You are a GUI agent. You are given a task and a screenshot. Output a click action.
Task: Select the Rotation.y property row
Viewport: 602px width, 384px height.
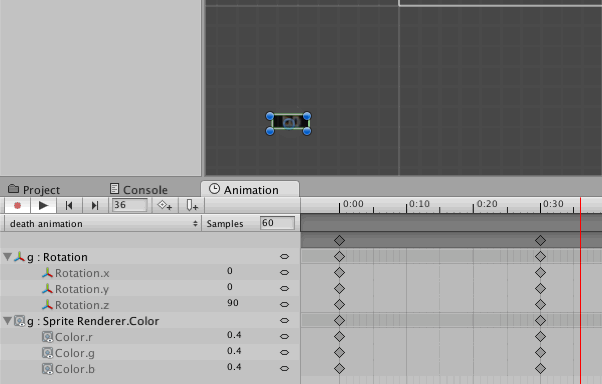tap(150, 289)
